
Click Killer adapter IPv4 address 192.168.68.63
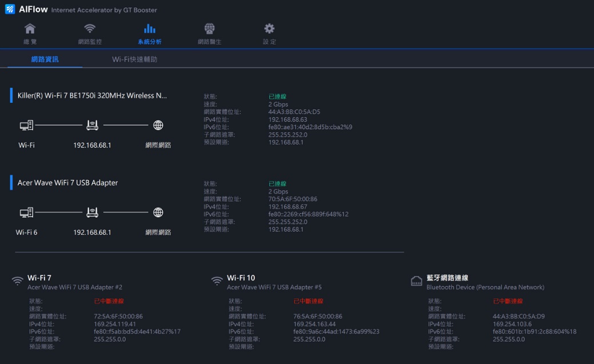[x=288, y=119]
